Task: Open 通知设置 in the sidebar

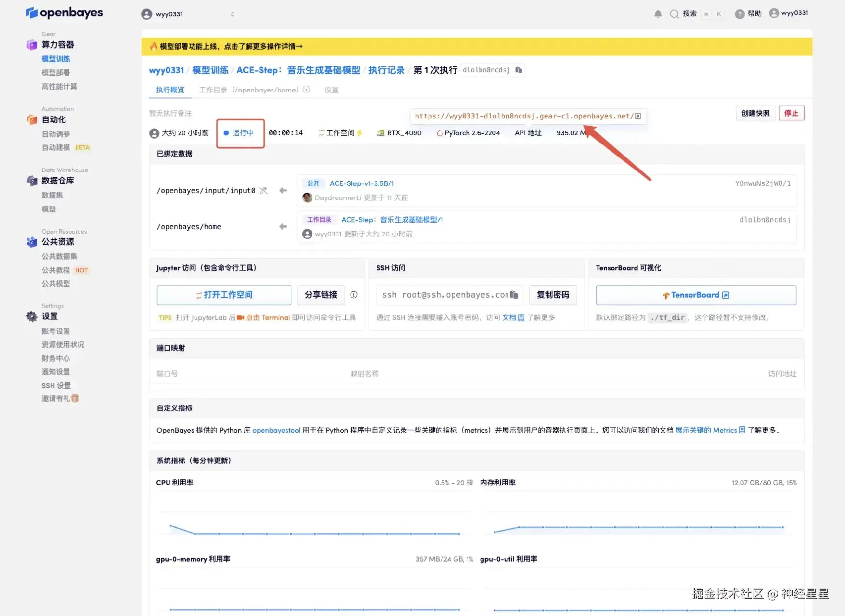Action: coord(56,372)
